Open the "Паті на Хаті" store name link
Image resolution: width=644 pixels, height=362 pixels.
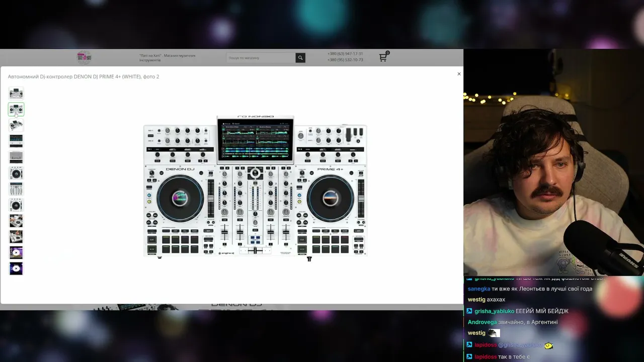[168, 58]
